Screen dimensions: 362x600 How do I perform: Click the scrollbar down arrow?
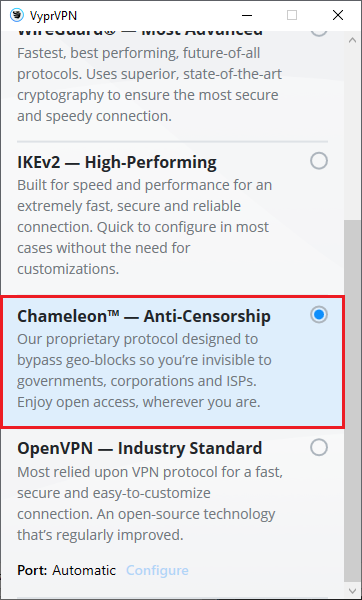coord(352,591)
